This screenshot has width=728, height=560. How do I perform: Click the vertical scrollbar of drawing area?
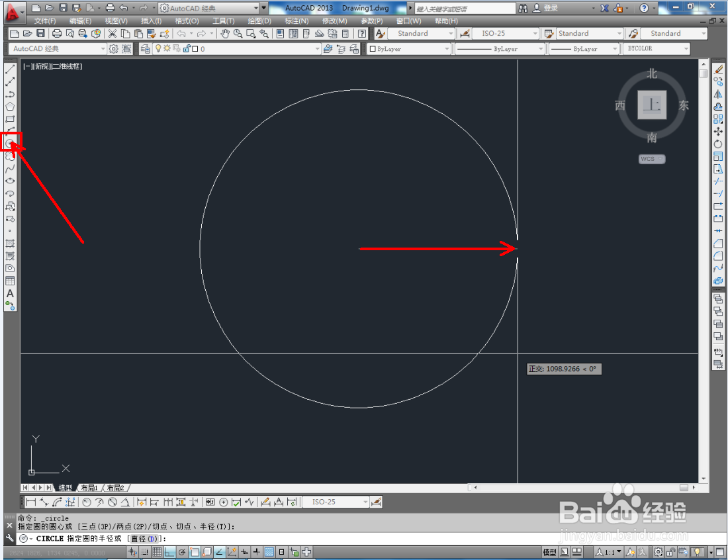(x=704, y=271)
